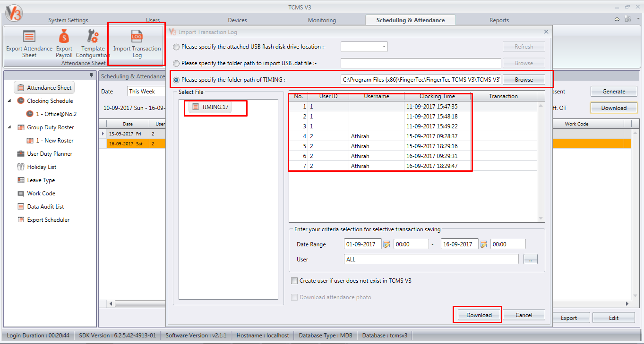The height and width of the screenshot is (344, 644).
Task: Click the Generate button
Action: click(614, 92)
